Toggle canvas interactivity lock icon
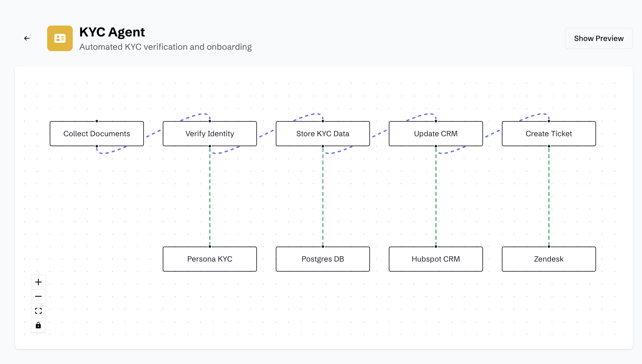The width and height of the screenshot is (642, 364). pyautogui.click(x=38, y=325)
